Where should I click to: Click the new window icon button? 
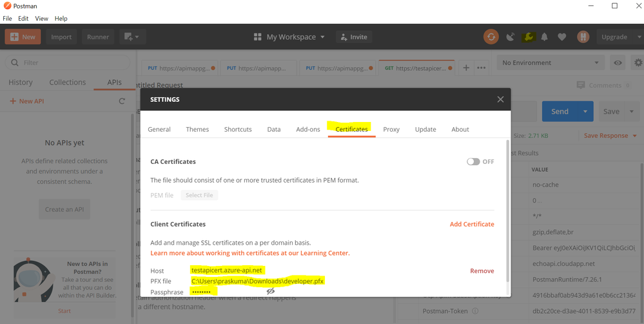pyautogui.click(x=132, y=37)
